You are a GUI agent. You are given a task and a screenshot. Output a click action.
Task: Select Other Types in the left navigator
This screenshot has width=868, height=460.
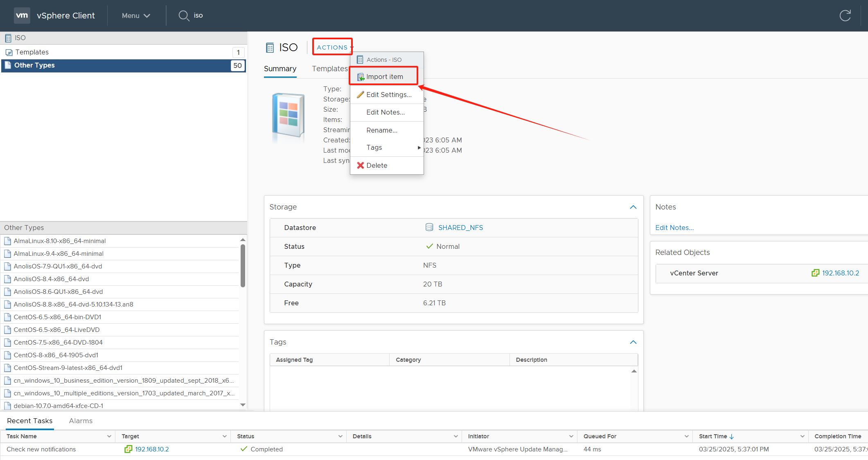123,65
